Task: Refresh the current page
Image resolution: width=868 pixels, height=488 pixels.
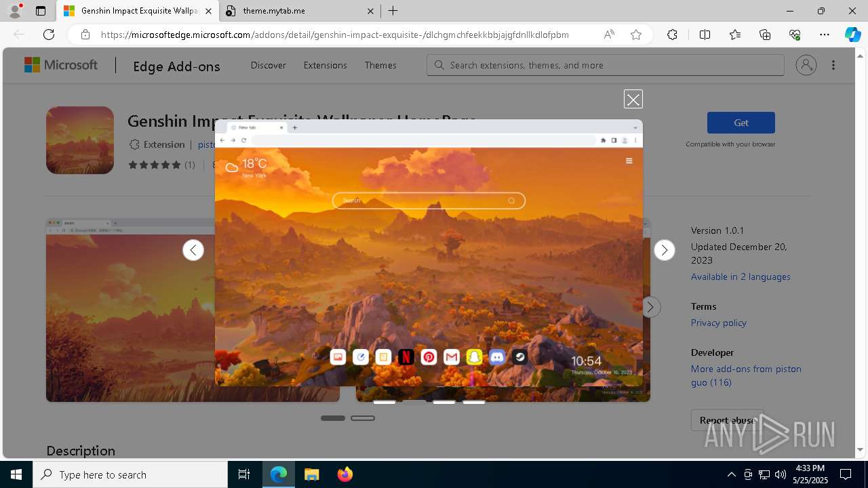Action: (x=49, y=35)
